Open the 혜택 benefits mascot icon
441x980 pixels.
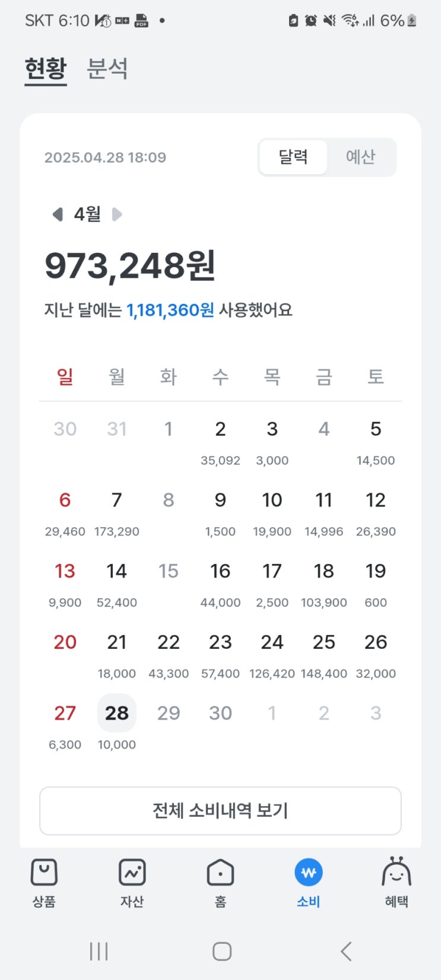(396, 871)
